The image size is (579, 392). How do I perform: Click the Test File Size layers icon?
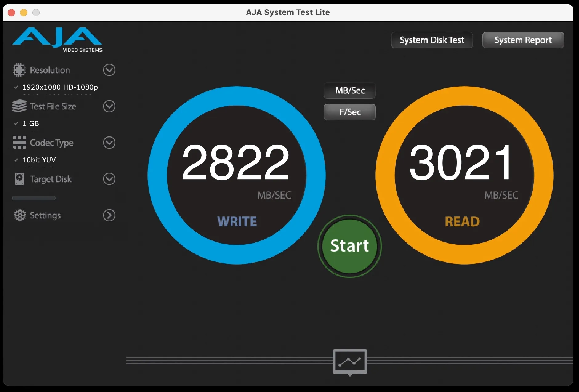(19, 106)
